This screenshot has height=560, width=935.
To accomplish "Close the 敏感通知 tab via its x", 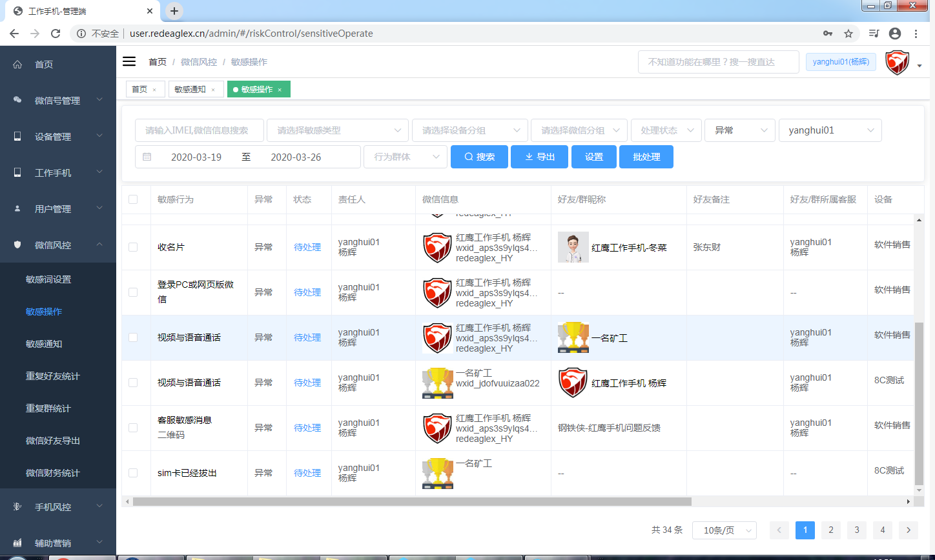I will (213, 90).
